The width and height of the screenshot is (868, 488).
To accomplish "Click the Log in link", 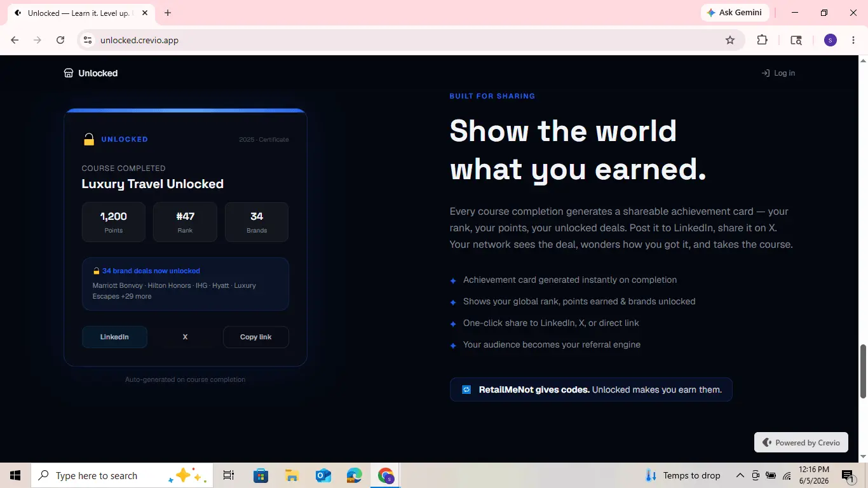I will pyautogui.click(x=778, y=73).
